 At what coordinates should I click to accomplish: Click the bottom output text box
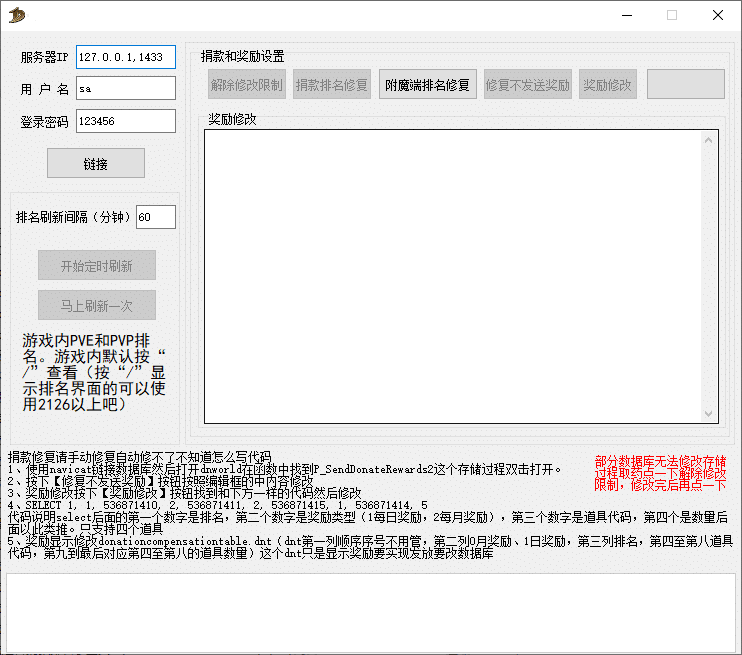click(x=370, y=610)
